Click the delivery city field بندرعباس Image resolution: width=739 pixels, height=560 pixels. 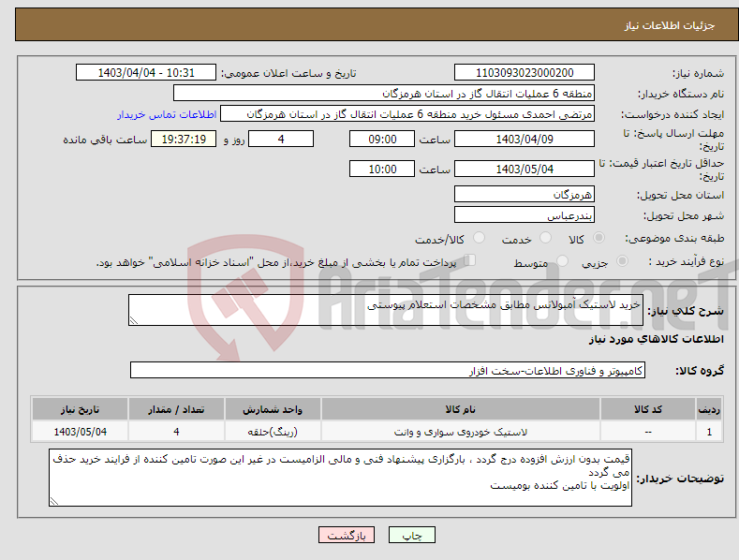[525, 215]
